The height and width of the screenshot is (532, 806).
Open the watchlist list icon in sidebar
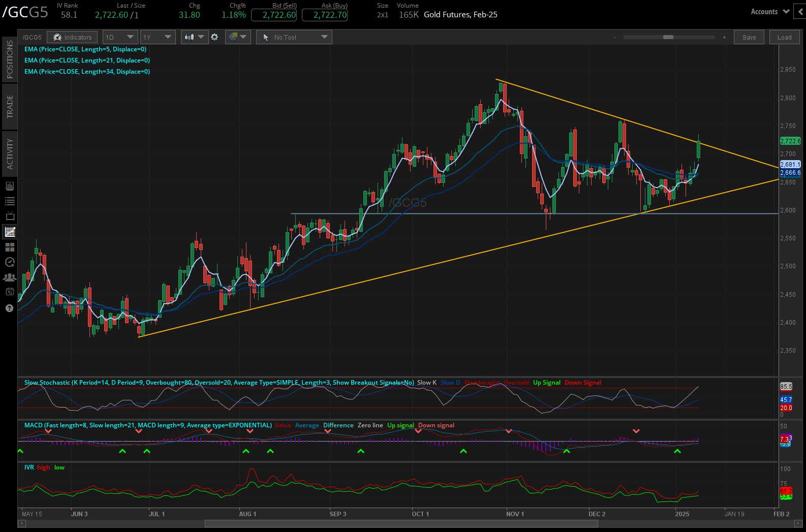9,201
